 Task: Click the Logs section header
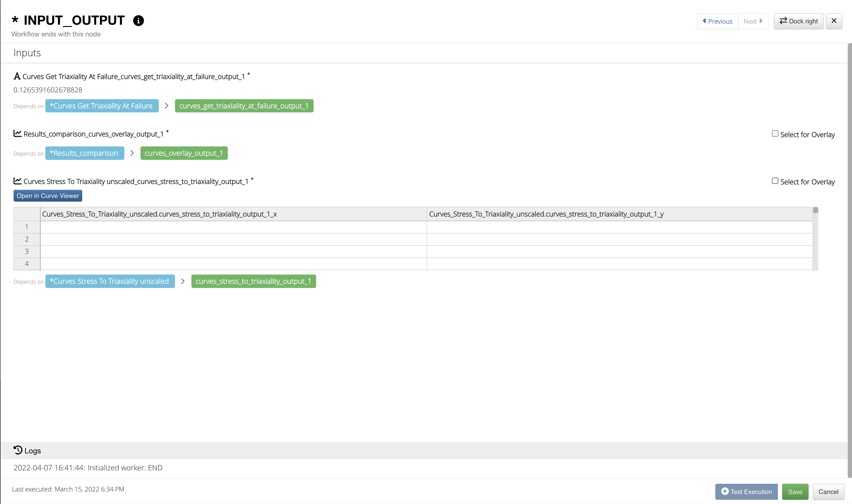point(424,451)
